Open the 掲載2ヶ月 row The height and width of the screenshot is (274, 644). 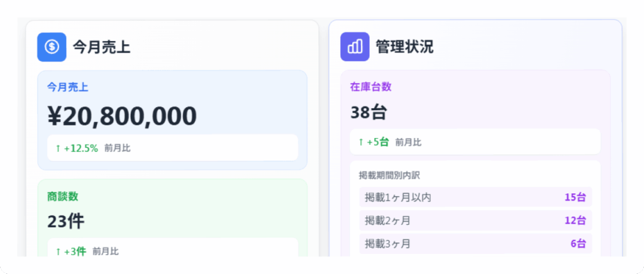(475, 220)
